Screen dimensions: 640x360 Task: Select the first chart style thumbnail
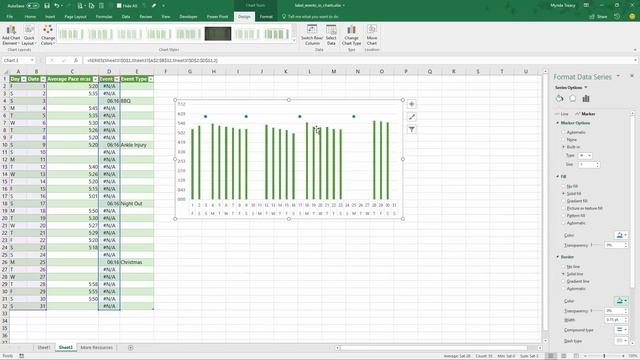point(71,33)
